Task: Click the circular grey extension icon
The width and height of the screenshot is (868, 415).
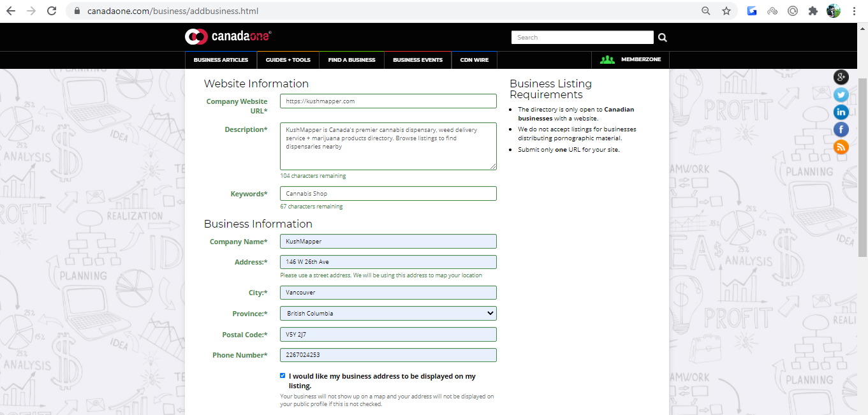Action: (x=793, y=11)
